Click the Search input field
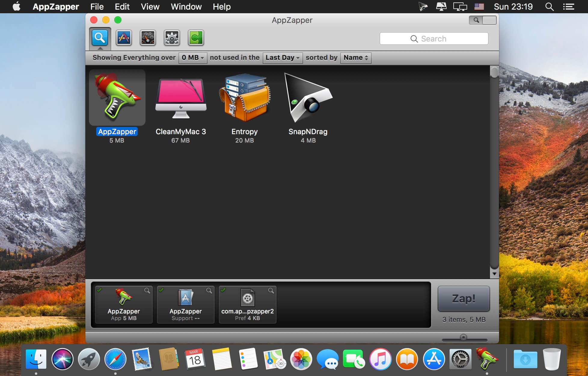This screenshot has height=376, width=588. 434,39
